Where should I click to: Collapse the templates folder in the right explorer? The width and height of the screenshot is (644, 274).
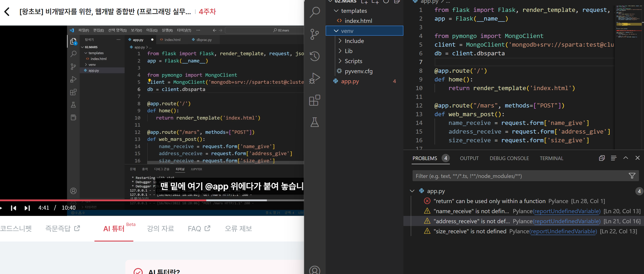[x=336, y=11]
